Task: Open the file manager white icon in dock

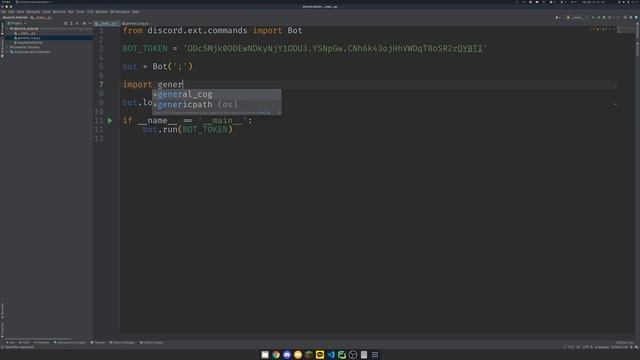Action: (x=265, y=355)
